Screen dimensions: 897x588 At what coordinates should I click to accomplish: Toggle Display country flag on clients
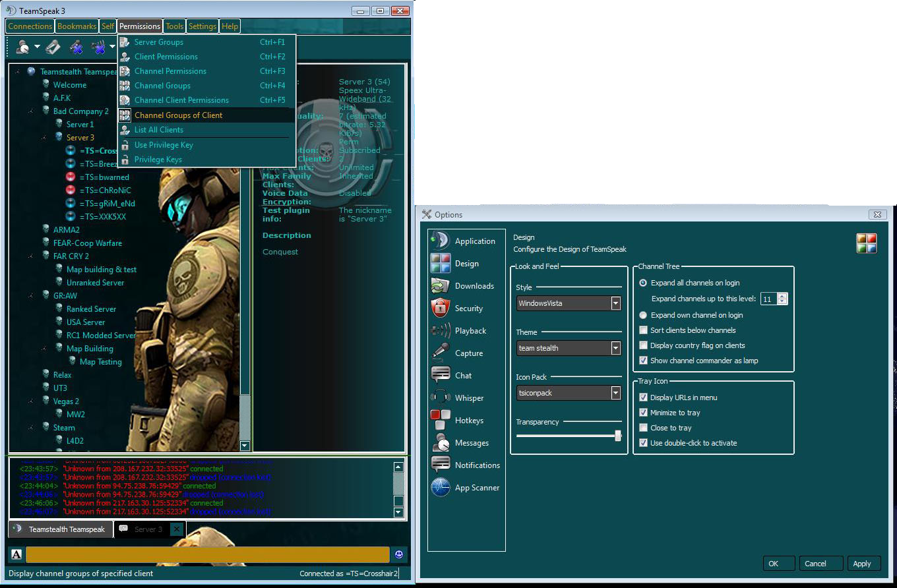644,345
